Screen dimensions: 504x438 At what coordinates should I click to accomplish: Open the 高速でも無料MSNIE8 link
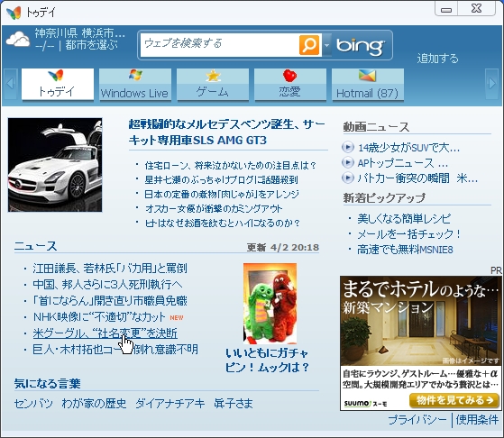pos(405,250)
